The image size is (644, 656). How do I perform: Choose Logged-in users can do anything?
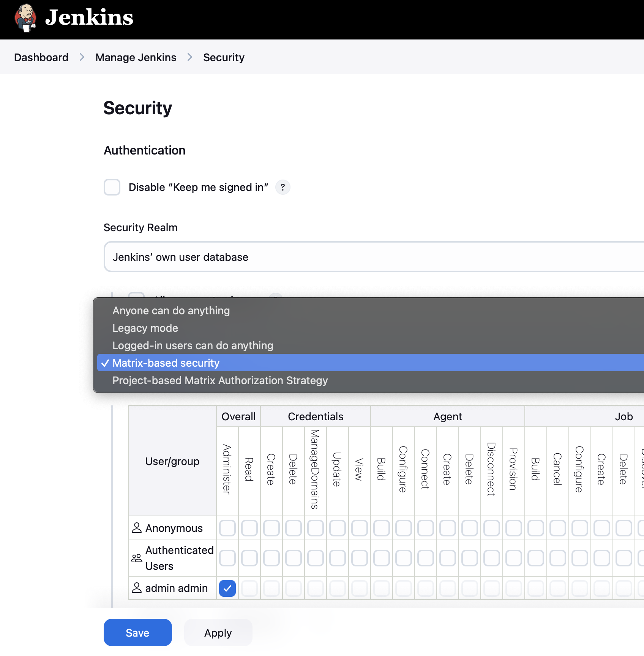tap(371, 345)
